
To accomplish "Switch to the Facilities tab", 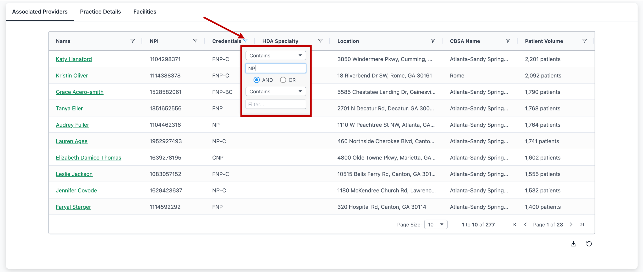I will (x=144, y=11).
